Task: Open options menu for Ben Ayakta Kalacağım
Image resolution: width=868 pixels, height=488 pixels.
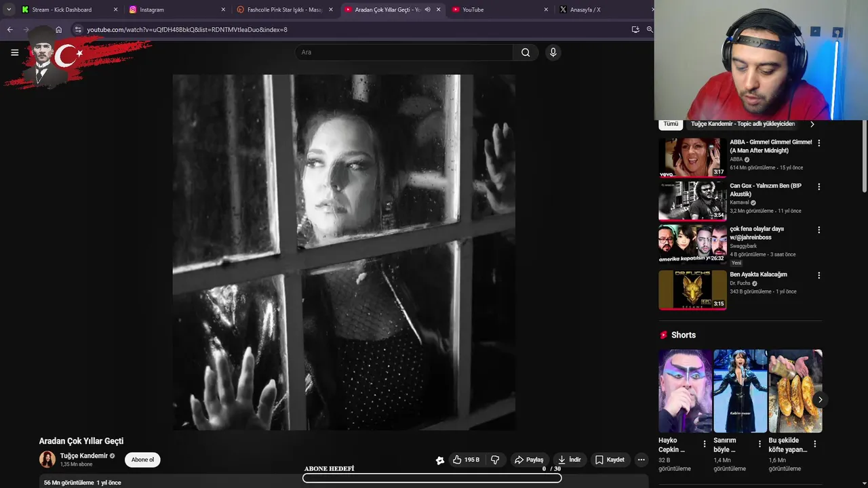Action: point(818,275)
